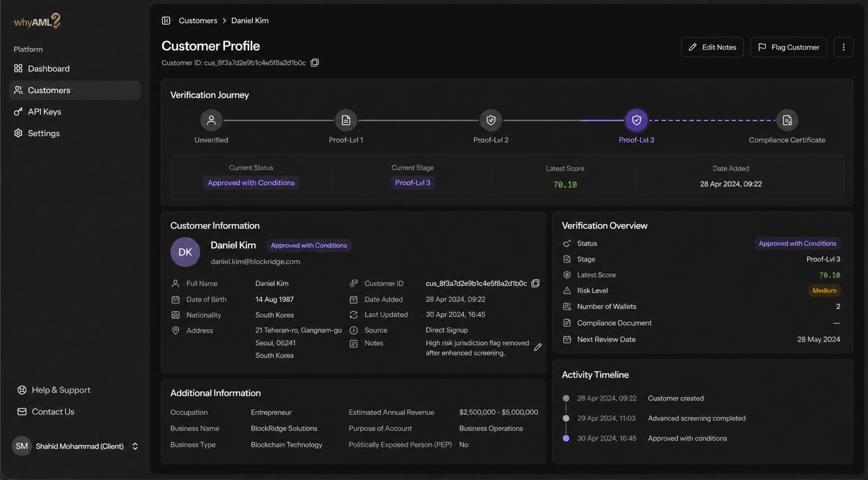The width and height of the screenshot is (868, 480).
Task: Select Compliance Certificate step icon
Action: click(787, 120)
